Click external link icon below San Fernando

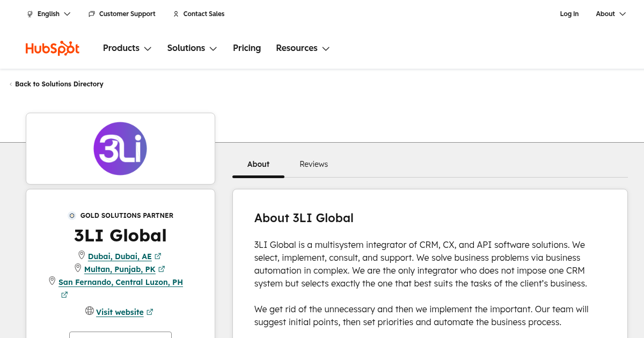(x=64, y=295)
